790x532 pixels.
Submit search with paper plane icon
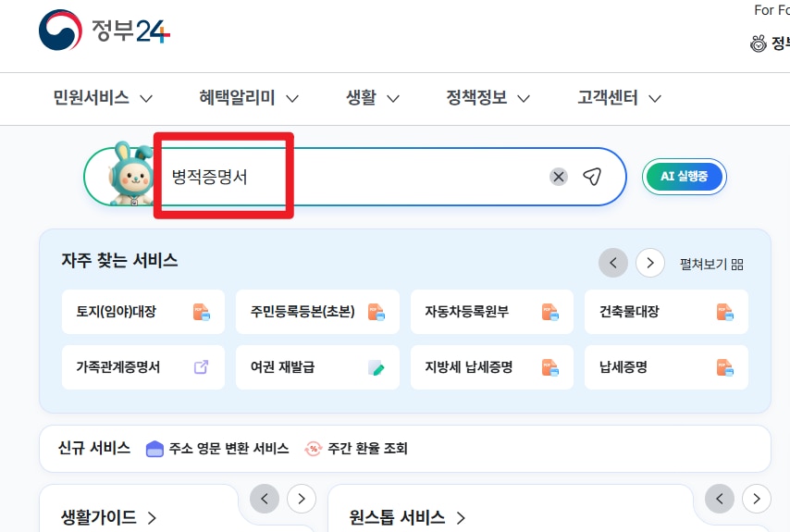[x=592, y=177]
